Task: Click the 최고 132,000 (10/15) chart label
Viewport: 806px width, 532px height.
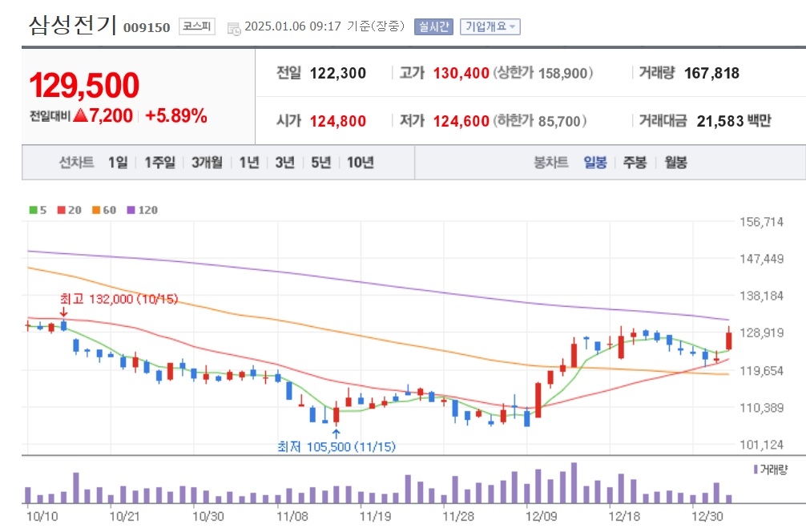Action: pyautogui.click(x=119, y=299)
